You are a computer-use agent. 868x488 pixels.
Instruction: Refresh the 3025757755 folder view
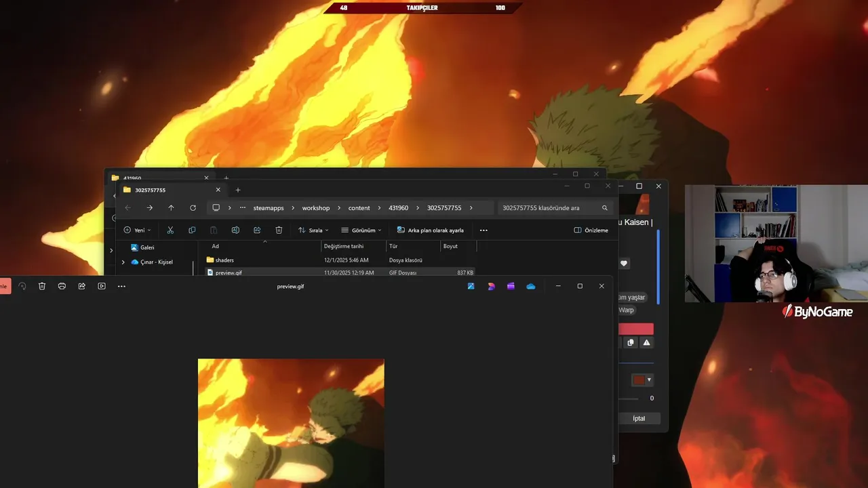(193, 208)
